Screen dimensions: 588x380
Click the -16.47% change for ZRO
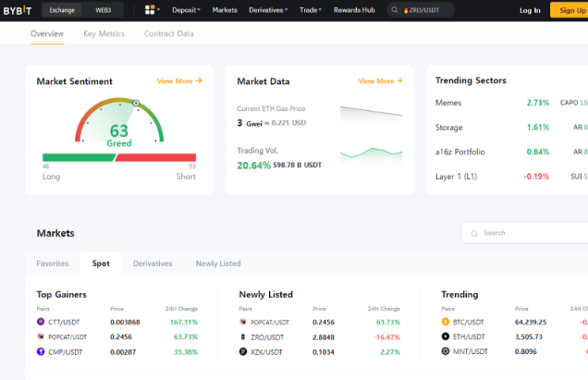(387, 337)
